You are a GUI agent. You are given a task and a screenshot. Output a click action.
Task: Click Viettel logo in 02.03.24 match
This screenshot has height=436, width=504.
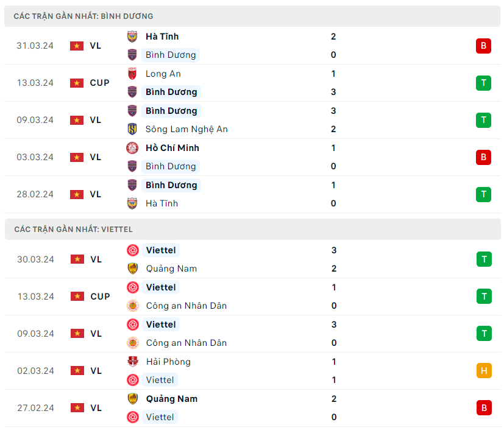point(133,380)
